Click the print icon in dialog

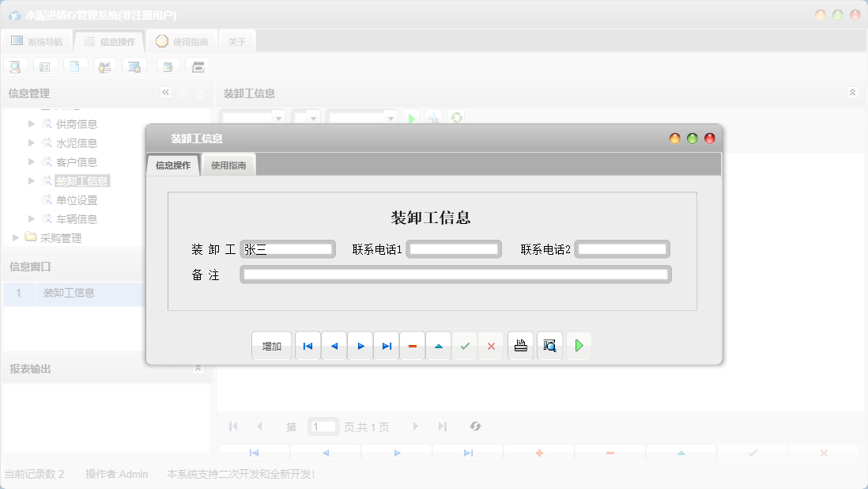(520, 346)
